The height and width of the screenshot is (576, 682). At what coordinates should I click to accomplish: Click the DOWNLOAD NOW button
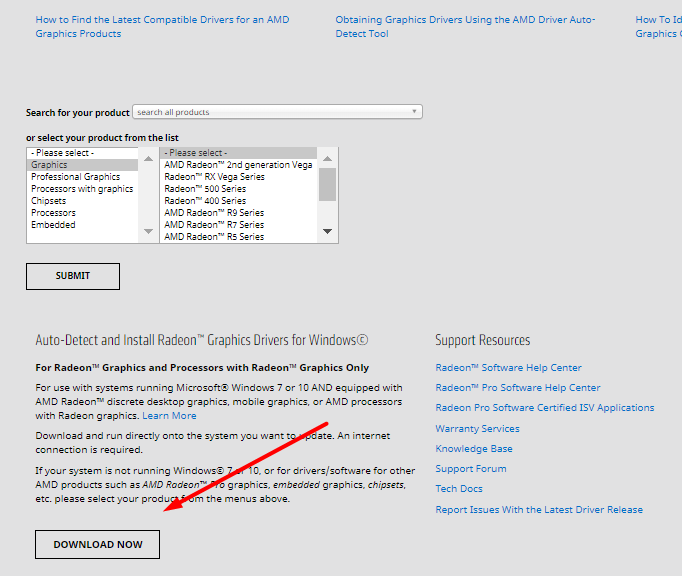pos(97,544)
